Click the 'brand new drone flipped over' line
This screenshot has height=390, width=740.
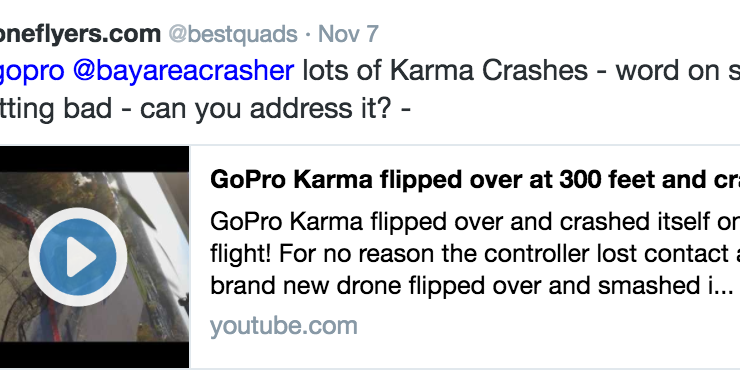click(x=471, y=286)
